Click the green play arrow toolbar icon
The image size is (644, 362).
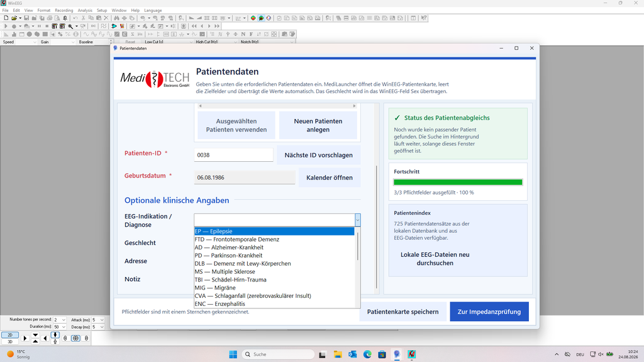(x=114, y=26)
